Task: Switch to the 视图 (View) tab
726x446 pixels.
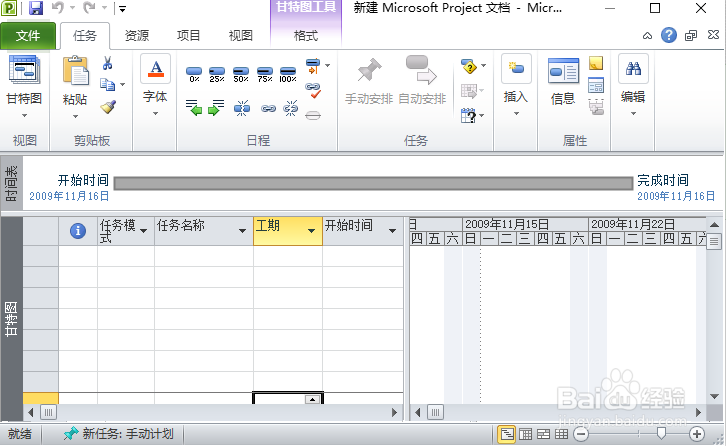Action: click(x=241, y=36)
